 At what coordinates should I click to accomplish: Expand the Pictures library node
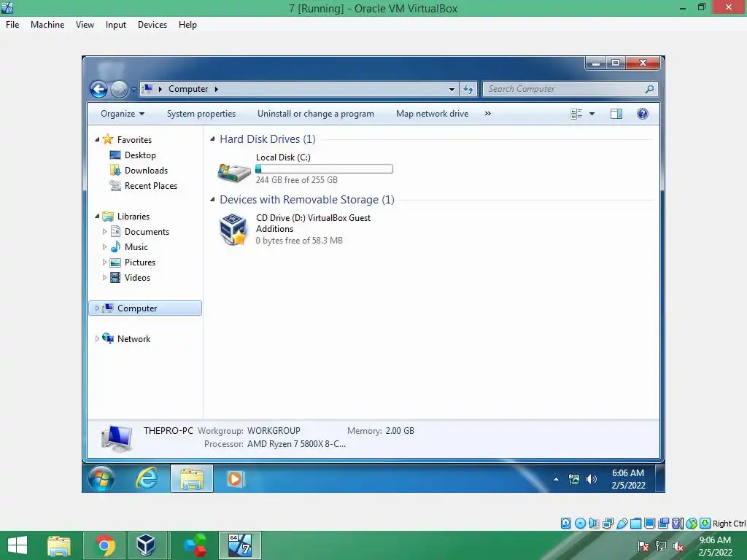[x=104, y=262]
